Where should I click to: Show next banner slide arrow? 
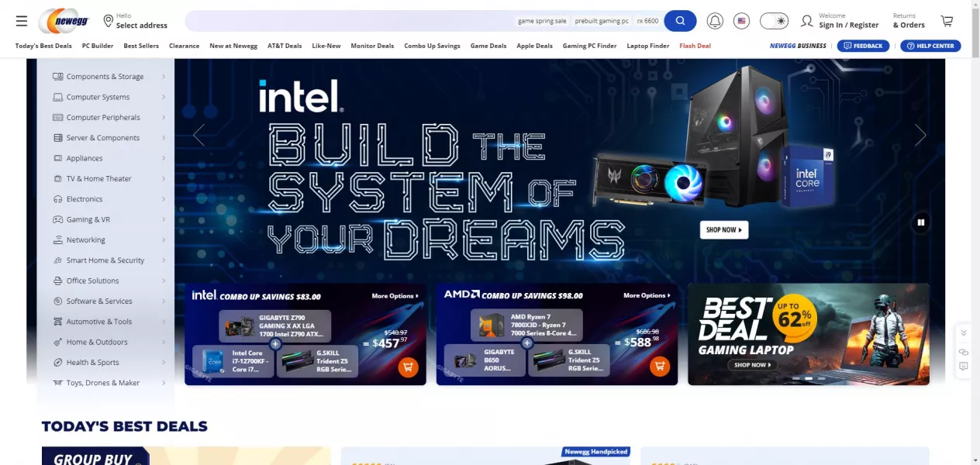(920, 135)
